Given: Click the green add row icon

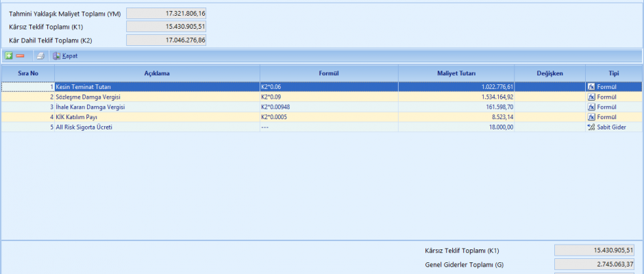Looking at the screenshot, I should (9, 55).
